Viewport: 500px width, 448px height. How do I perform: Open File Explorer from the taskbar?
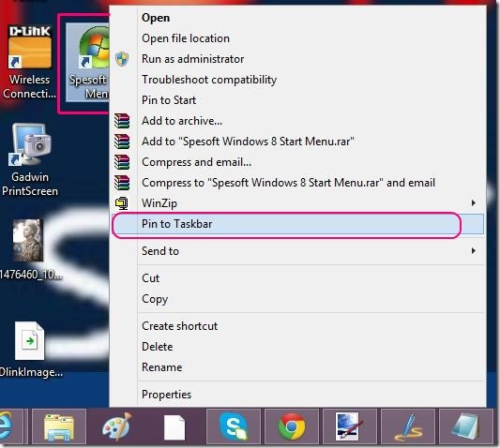59,427
